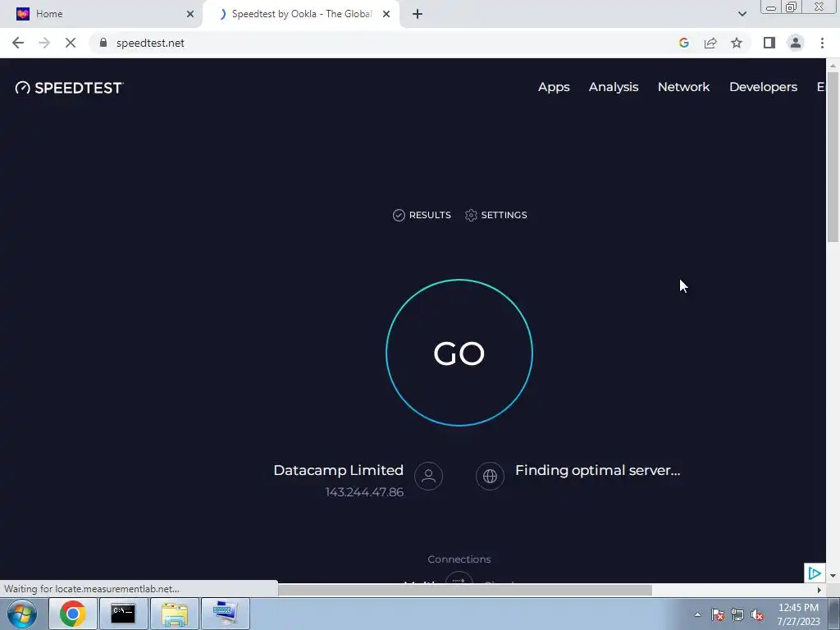
Task: Open speed test SETTINGS
Action: 496,215
